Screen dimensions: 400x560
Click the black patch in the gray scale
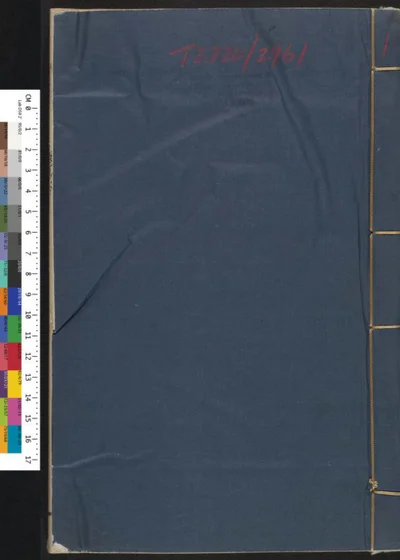pos(14,274)
